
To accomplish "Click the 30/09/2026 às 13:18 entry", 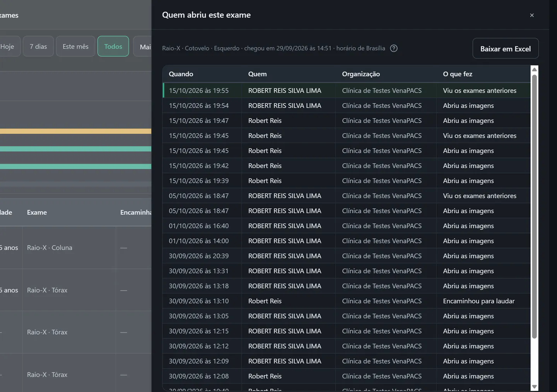I will click(x=347, y=286).
